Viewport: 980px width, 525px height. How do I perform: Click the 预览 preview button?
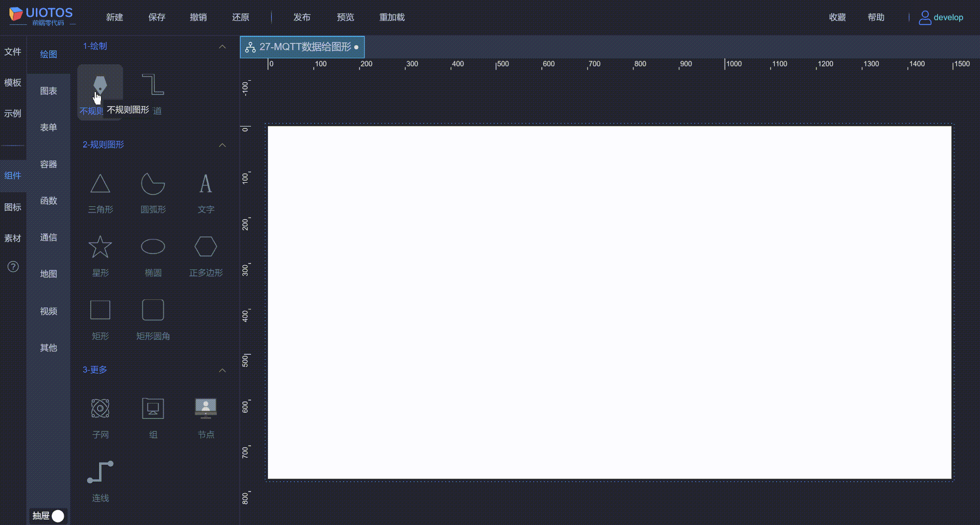(x=345, y=17)
